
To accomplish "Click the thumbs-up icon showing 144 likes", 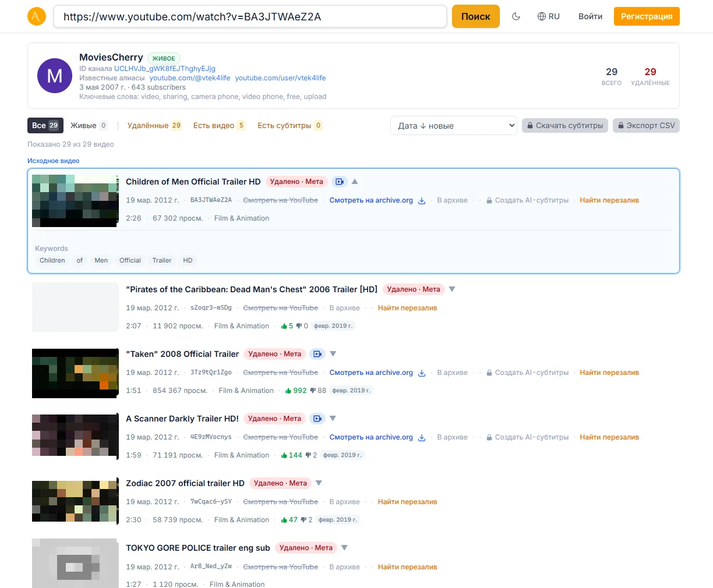I will 284,455.
